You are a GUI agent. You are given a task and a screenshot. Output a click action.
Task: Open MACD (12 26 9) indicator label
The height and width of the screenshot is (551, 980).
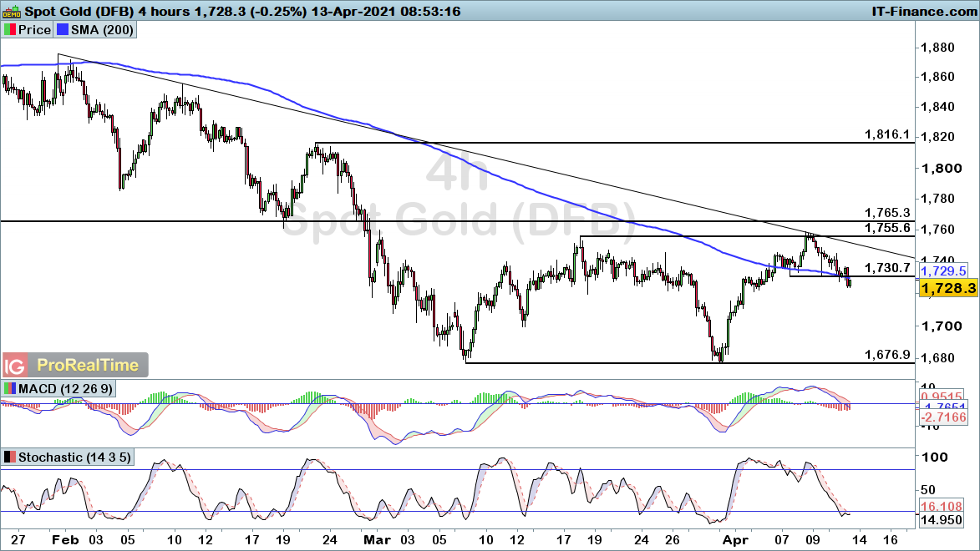point(66,388)
